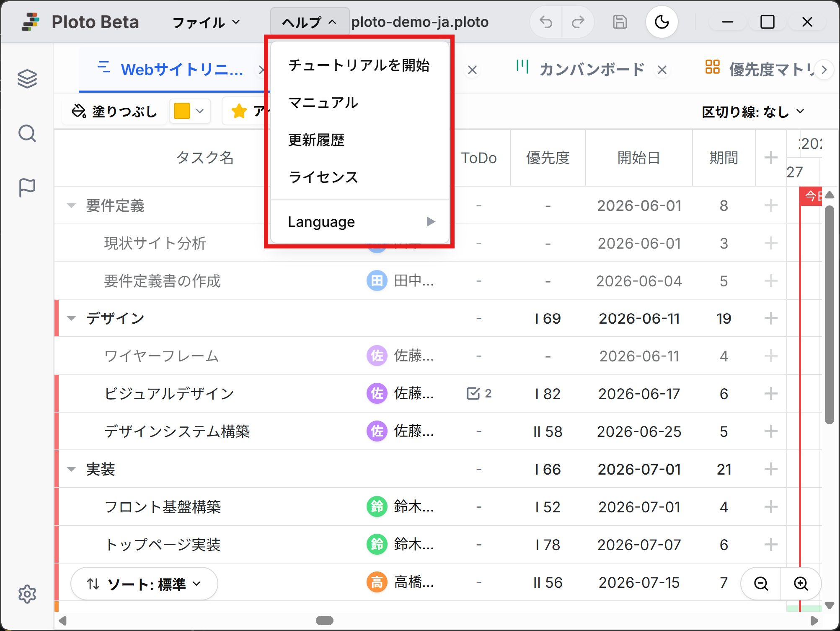Zoom in with the magnifier plus icon
Screen dimensions: 840x631
tap(801, 583)
